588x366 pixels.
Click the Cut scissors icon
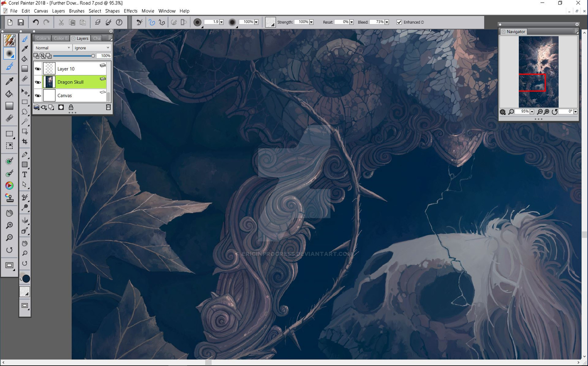[61, 22]
